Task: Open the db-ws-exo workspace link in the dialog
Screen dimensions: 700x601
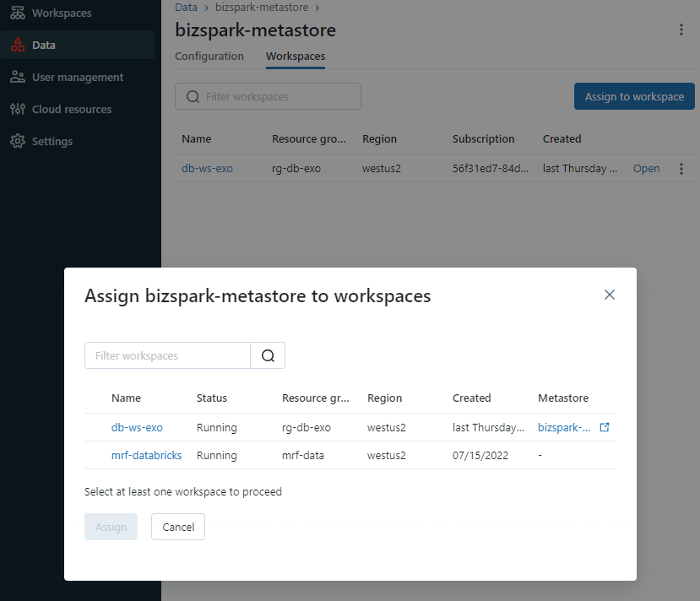Action: 137,427
